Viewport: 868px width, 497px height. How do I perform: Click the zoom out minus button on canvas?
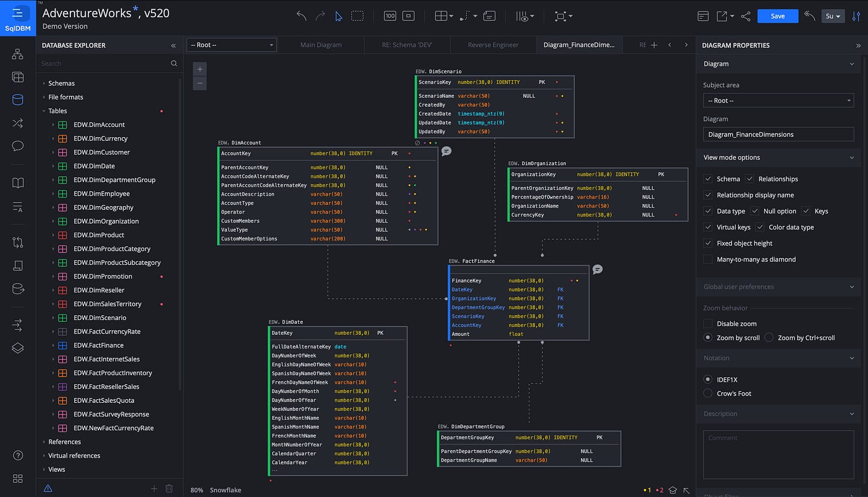pos(200,83)
